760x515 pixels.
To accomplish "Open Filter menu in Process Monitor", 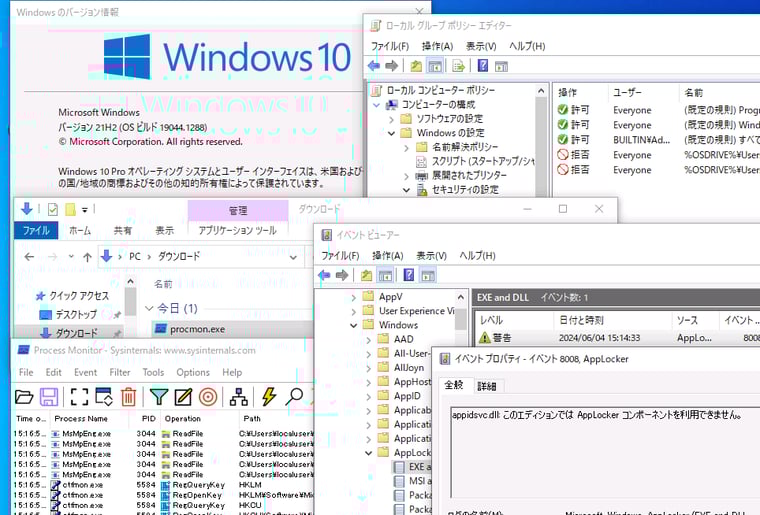I will point(120,372).
